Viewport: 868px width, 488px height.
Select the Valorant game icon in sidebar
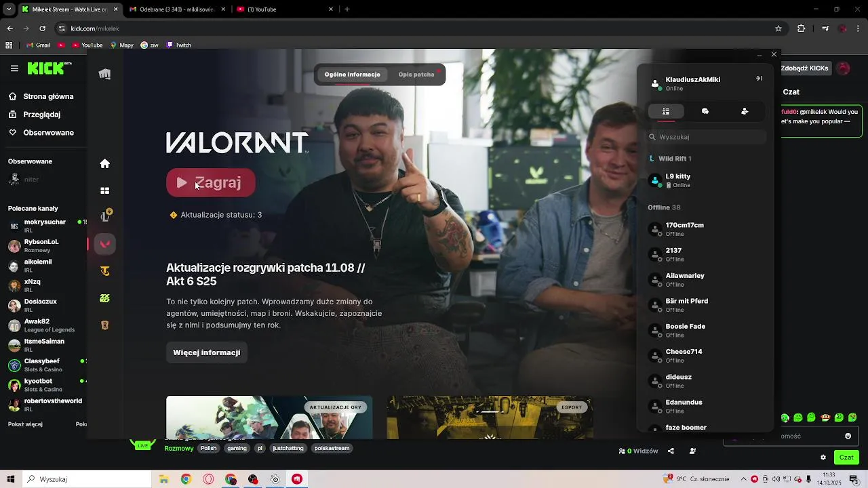[x=104, y=244]
